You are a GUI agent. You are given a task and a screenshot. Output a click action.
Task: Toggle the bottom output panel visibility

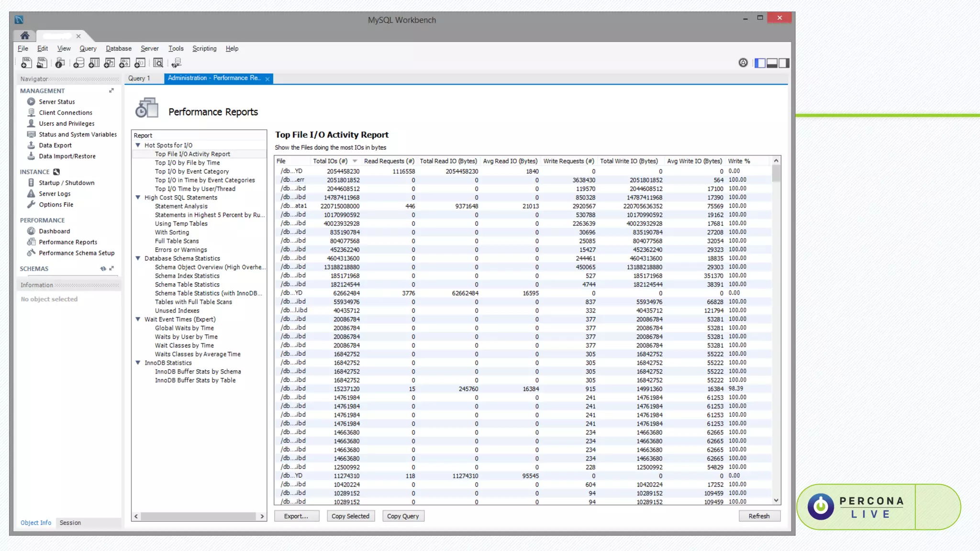pyautogui.click(x=772, y=63)
